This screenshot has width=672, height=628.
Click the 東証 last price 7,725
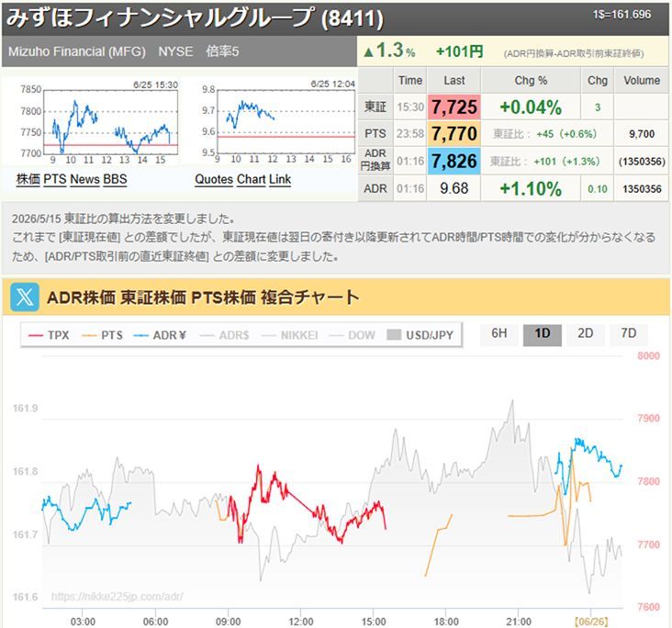point(454,107)
